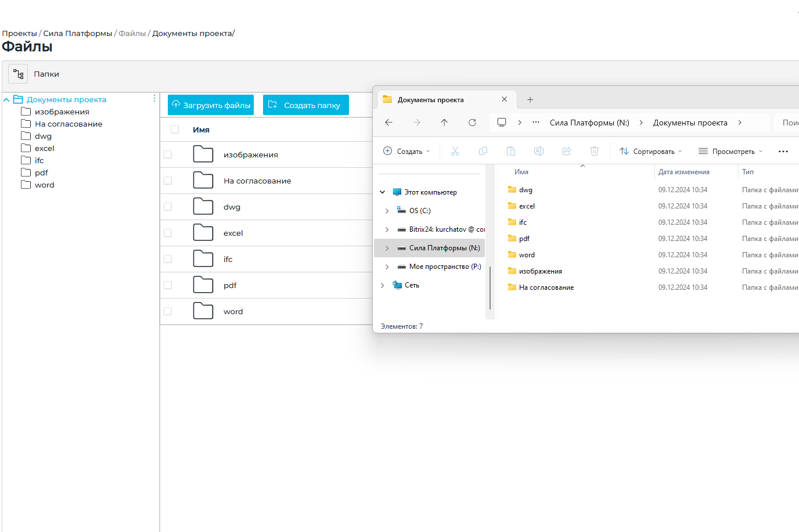The width and height of the screenshot is (799, 532).
Task: Click the excel folder icon in web list
Action: 203,233
